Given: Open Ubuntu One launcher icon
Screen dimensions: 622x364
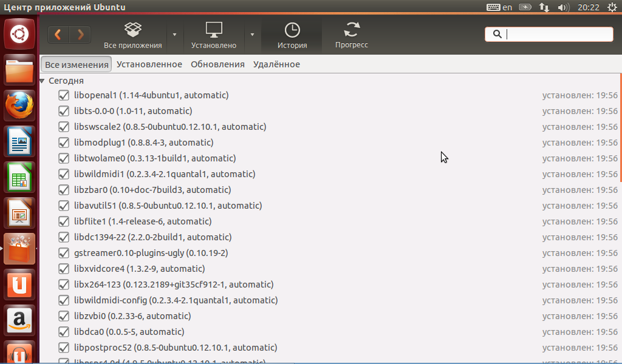Looking at the screenshot, I should (x=19, y=284).
